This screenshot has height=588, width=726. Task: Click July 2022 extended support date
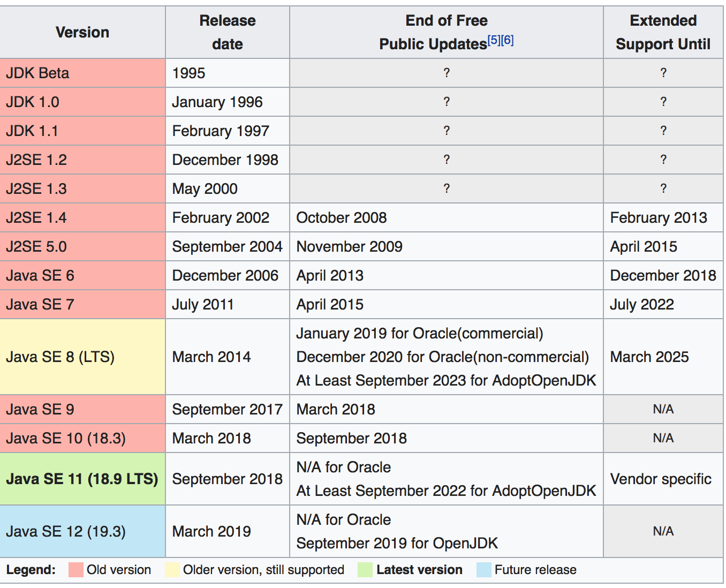(x=642, y=304)
